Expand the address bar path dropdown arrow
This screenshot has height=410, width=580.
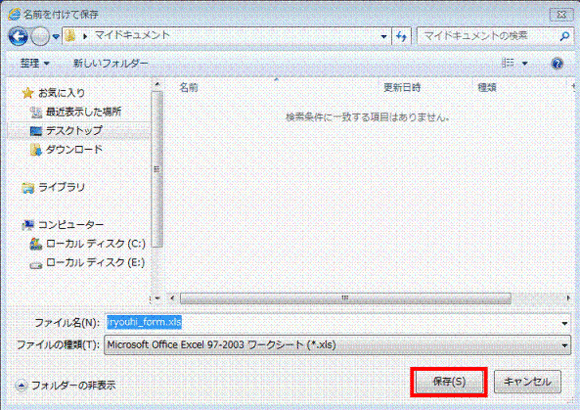(384, 36)
